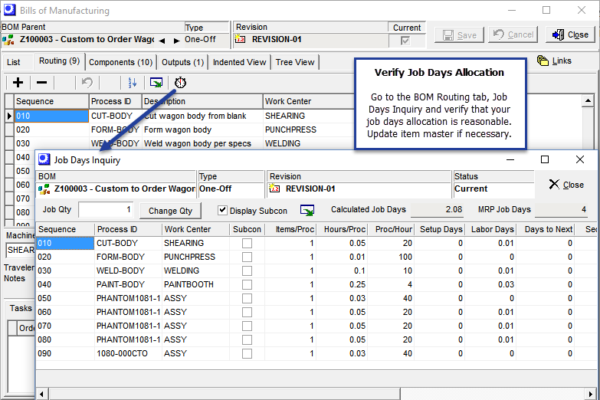The height and width of the screenshot is (400, 600).
Task: Toggle the Display Subcon checkbox
Action: pos(222,210)
